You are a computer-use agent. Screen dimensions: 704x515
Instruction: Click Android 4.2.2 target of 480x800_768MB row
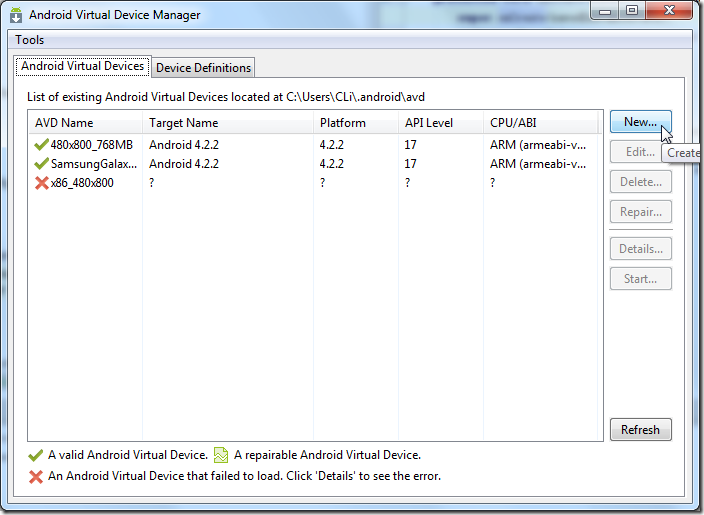point(184,145)
